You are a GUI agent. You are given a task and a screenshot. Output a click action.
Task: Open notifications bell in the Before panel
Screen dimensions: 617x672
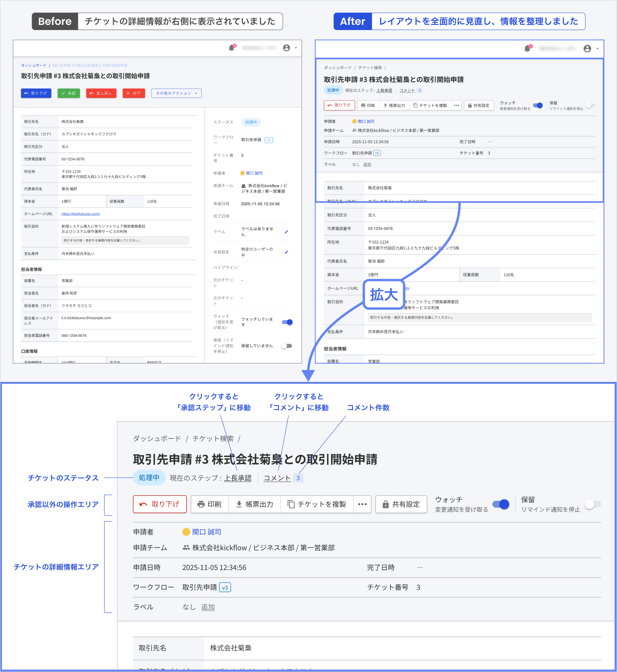coord(232,48)
